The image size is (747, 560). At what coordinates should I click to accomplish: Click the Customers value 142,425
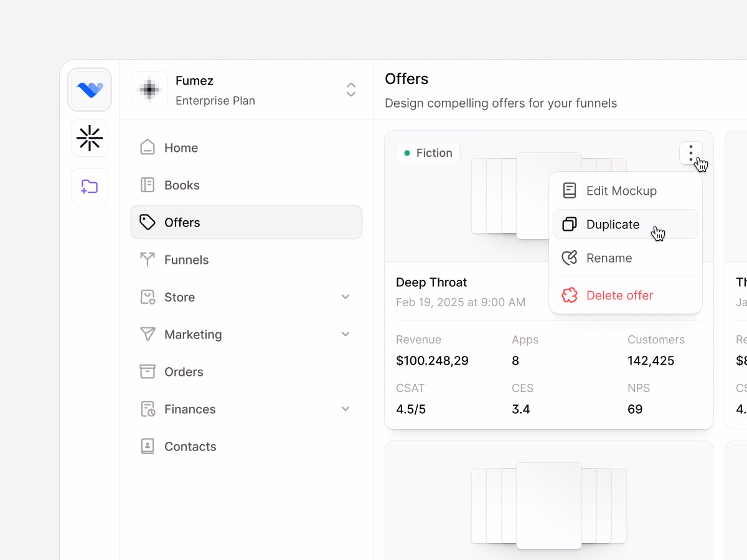pyautogui.click(x=651, y=361)
